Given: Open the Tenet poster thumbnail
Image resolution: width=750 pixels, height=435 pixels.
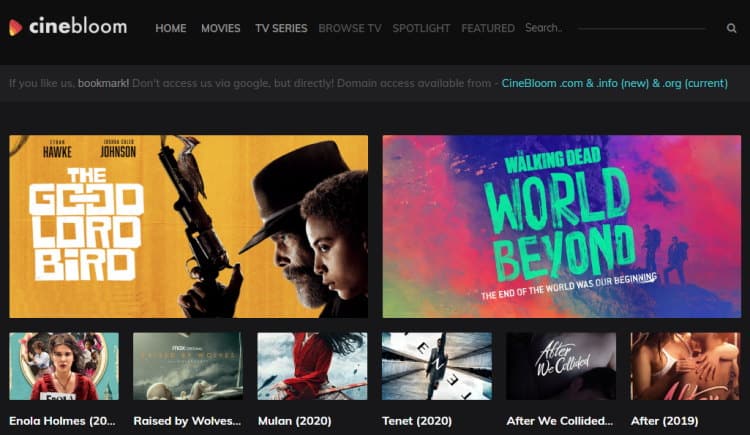Looking at the screenshot, I should [x=437, y=366].
